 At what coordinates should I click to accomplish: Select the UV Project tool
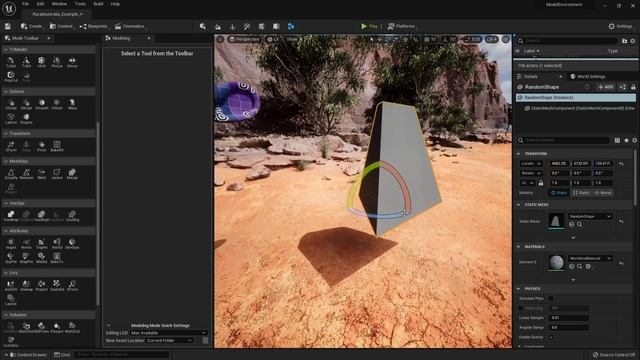tap(42, 285)
